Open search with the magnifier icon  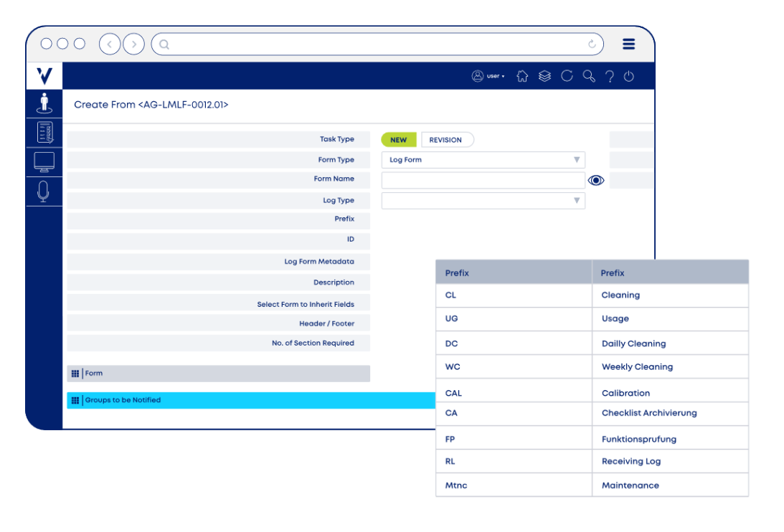coord(590,75)
